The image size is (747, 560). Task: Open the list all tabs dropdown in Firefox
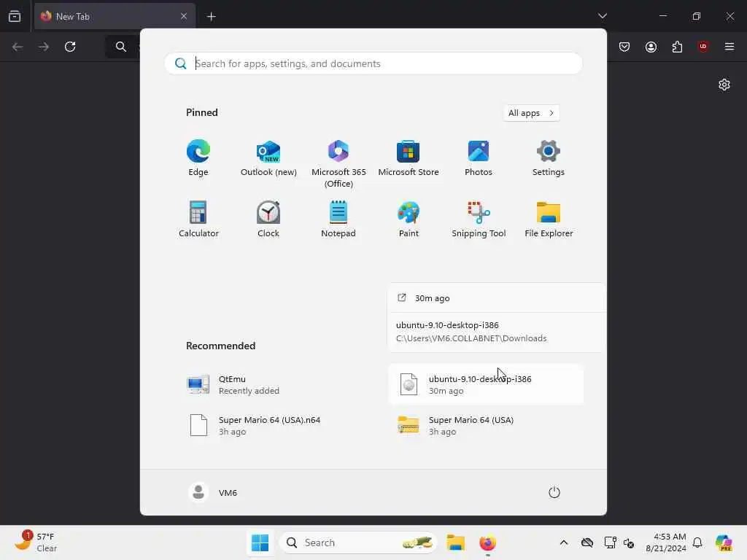click(x=602, y=16)
